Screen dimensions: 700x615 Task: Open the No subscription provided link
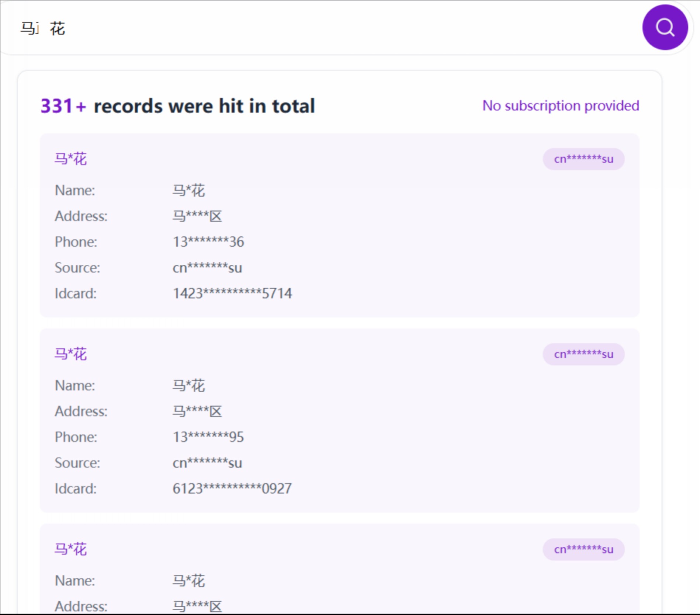point(561,106)
